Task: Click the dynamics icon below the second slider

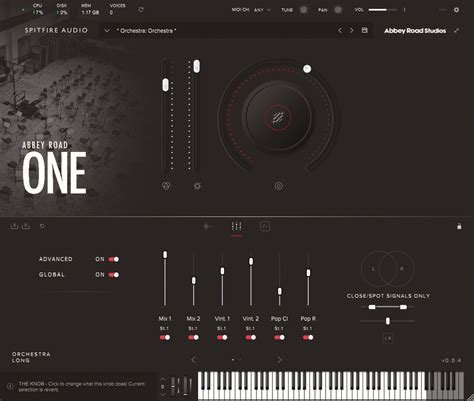Action: [x=197, y=186]
